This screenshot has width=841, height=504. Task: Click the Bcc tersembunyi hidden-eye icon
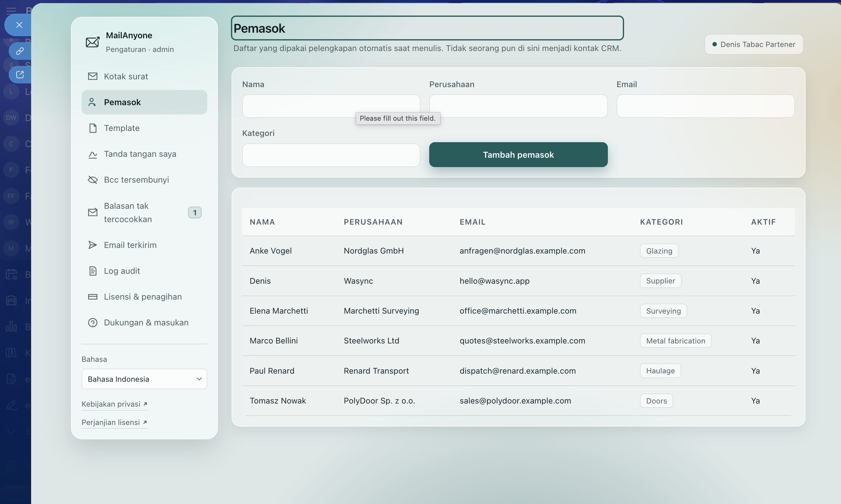click(92, 180)
